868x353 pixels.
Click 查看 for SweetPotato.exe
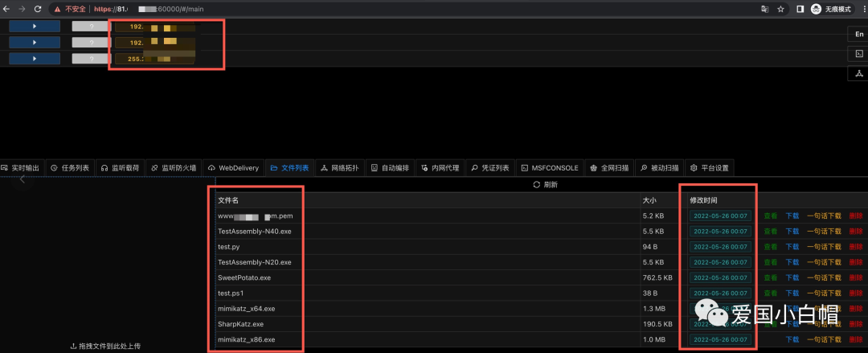[771, 277]
